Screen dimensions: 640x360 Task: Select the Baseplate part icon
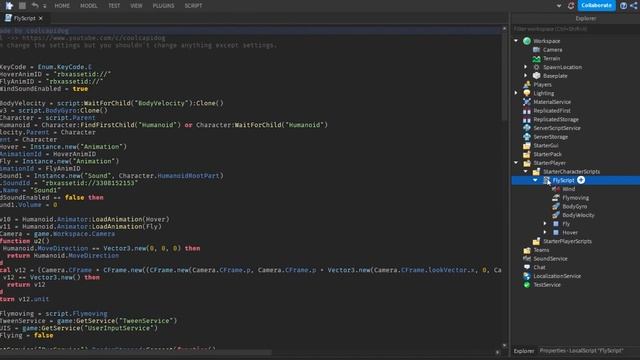click(536, 76)
